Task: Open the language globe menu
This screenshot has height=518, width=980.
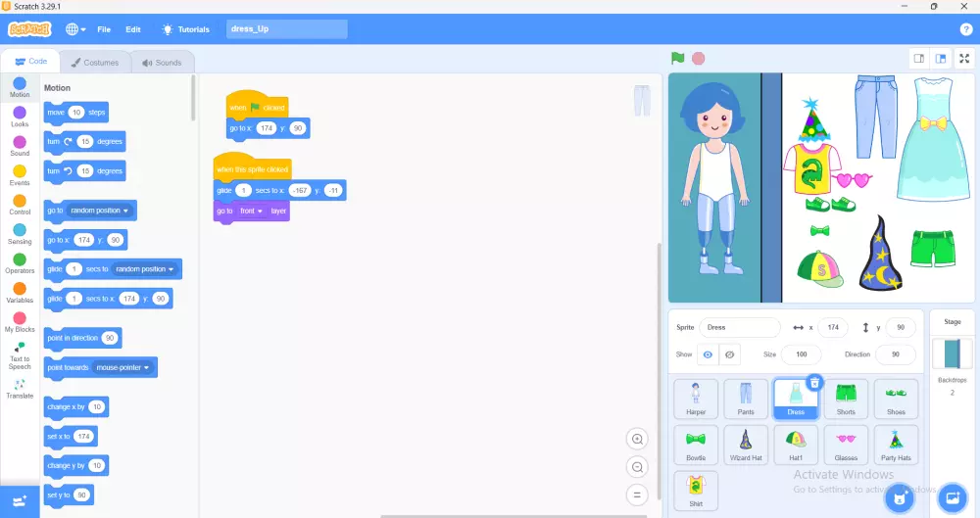Action: [x=75, y=29]
